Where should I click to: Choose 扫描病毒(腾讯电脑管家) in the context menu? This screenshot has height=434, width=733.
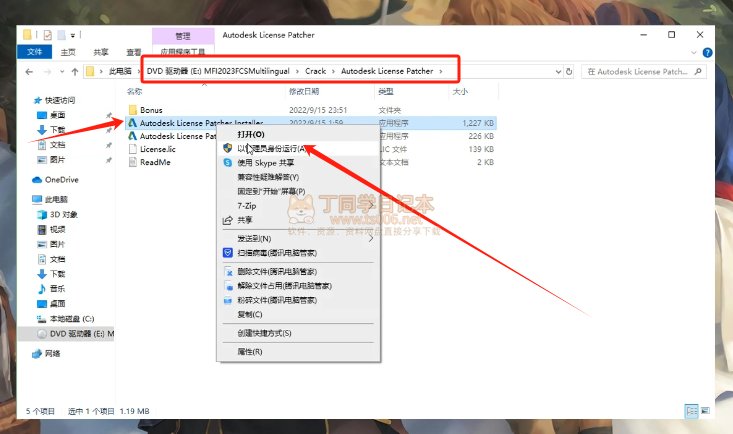pos(298,253)
